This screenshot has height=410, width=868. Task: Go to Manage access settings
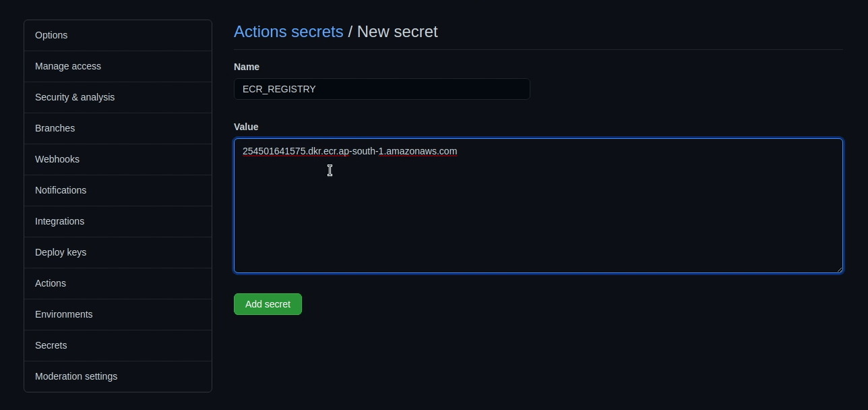point(68,66)
